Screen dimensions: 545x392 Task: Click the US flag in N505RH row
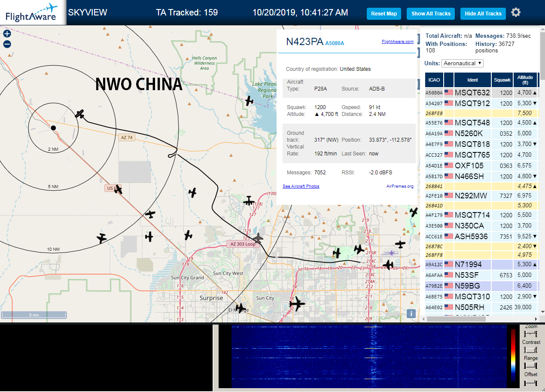tap(449, 307)
